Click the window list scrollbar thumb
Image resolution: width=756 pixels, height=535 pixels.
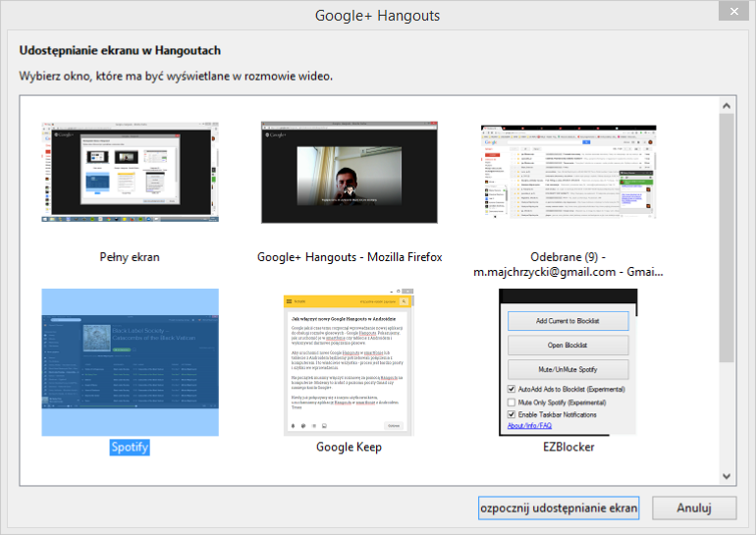point(727,239)
